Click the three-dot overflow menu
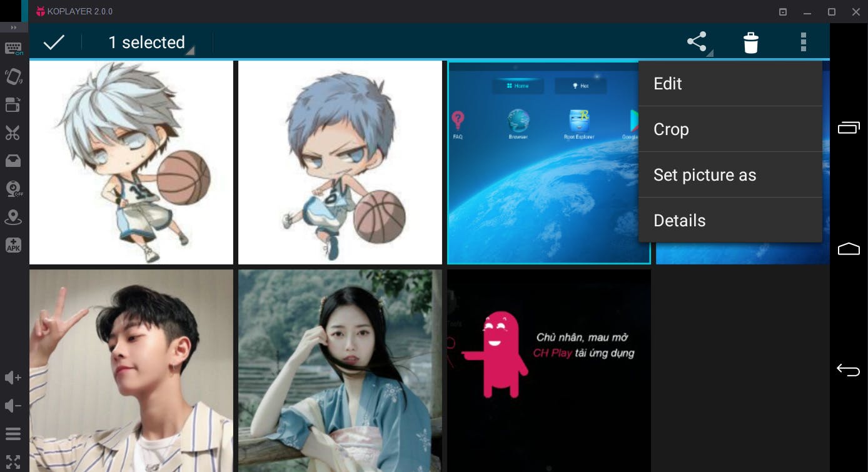Image resolution: width=868 pixels, height=472 pixels. tap(804, 43)
